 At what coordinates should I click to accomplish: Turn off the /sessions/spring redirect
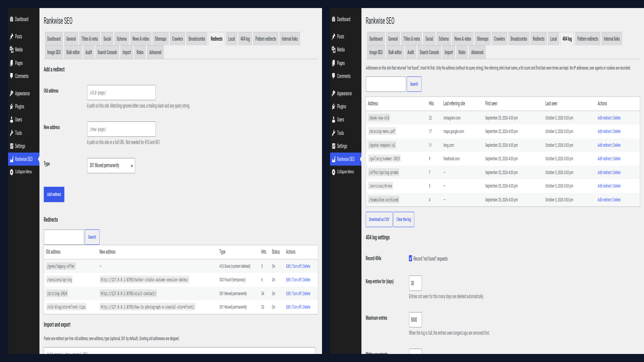[297, 280]
